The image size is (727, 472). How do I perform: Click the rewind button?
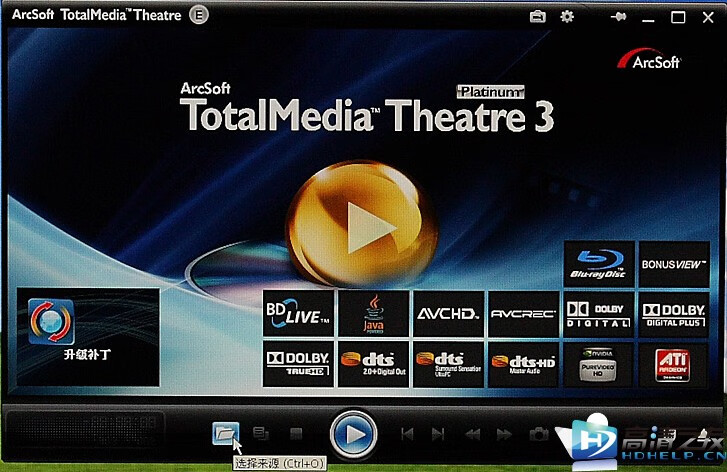(472, 434)
